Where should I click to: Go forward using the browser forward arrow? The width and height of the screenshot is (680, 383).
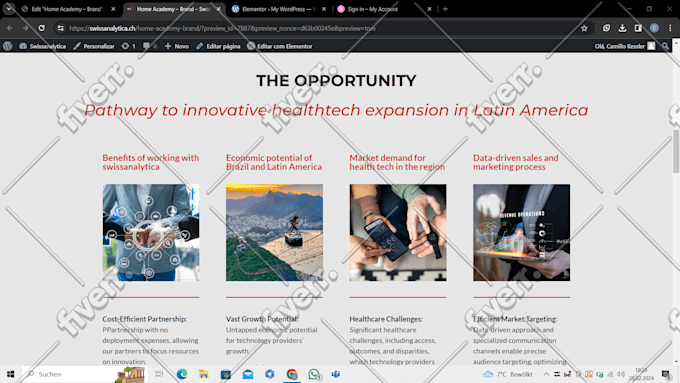pos(26,28)
